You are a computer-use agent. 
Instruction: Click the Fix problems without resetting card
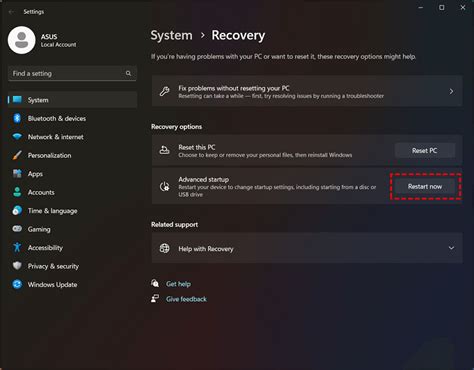pos(307,91)
